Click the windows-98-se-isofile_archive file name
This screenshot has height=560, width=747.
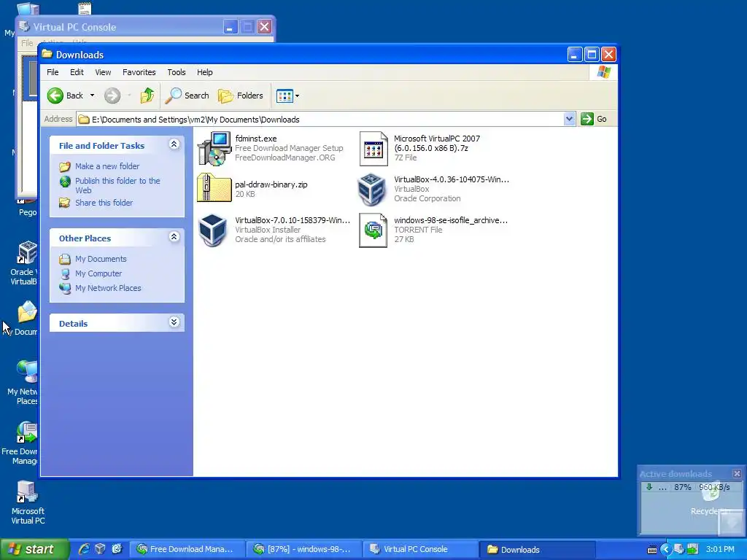click(x=451, y=220)
